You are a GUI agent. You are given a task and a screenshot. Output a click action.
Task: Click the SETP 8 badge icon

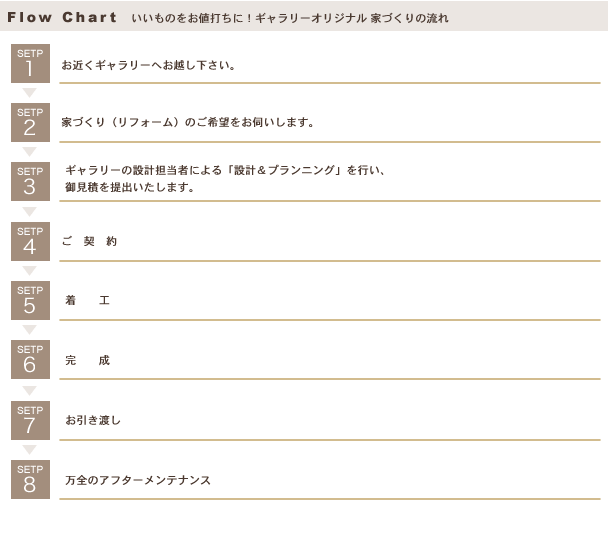30,480
